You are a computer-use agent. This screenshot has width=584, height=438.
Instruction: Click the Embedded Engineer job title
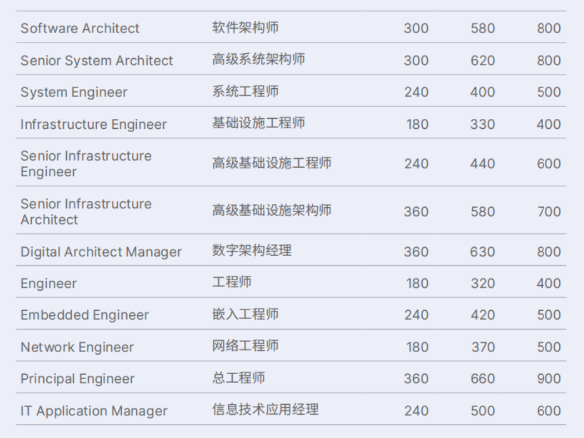(85, 315)
